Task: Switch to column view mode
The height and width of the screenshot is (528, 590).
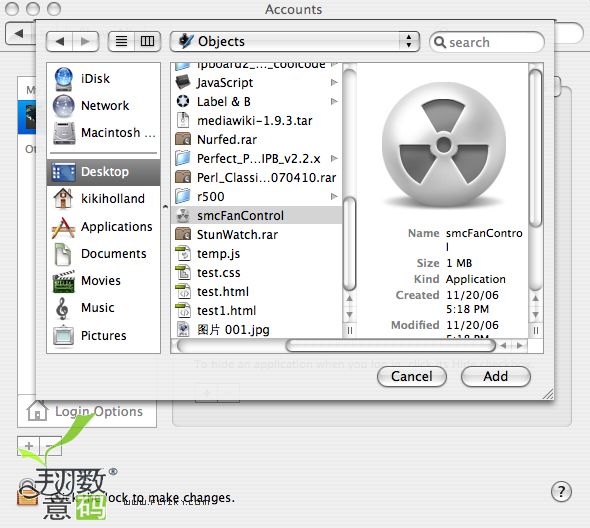Action: point(148,41)
